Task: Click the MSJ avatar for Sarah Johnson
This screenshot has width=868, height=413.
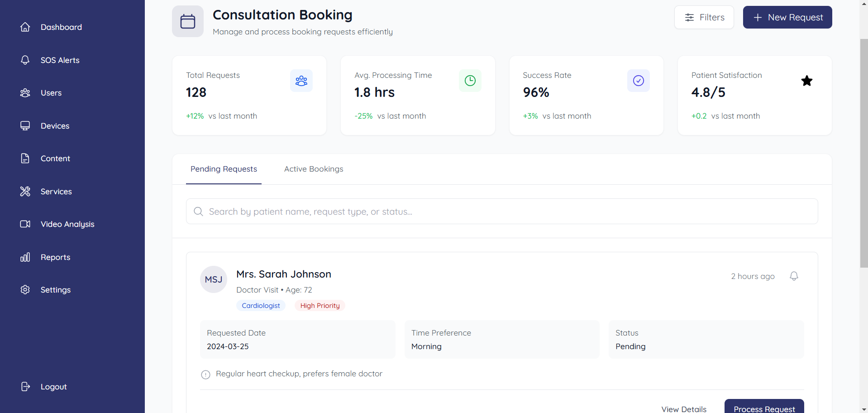Action: pyautogui.click(x=214, y=279)
